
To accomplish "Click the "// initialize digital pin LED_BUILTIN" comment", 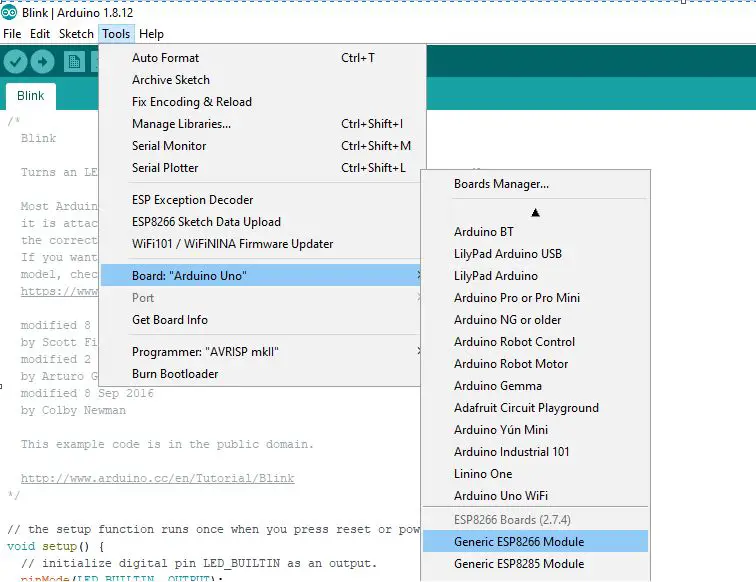I will [x=199, y=564].
